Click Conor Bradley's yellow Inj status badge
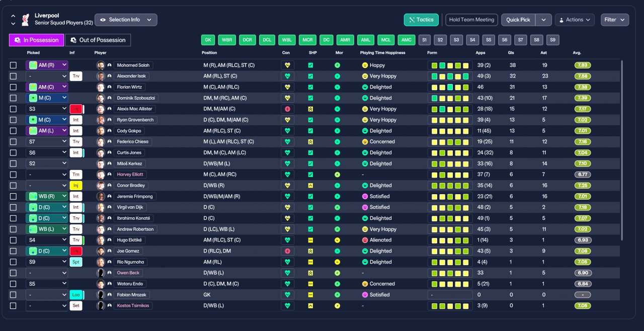Screen dimensions: 644x331 click(x=76, y=186)
